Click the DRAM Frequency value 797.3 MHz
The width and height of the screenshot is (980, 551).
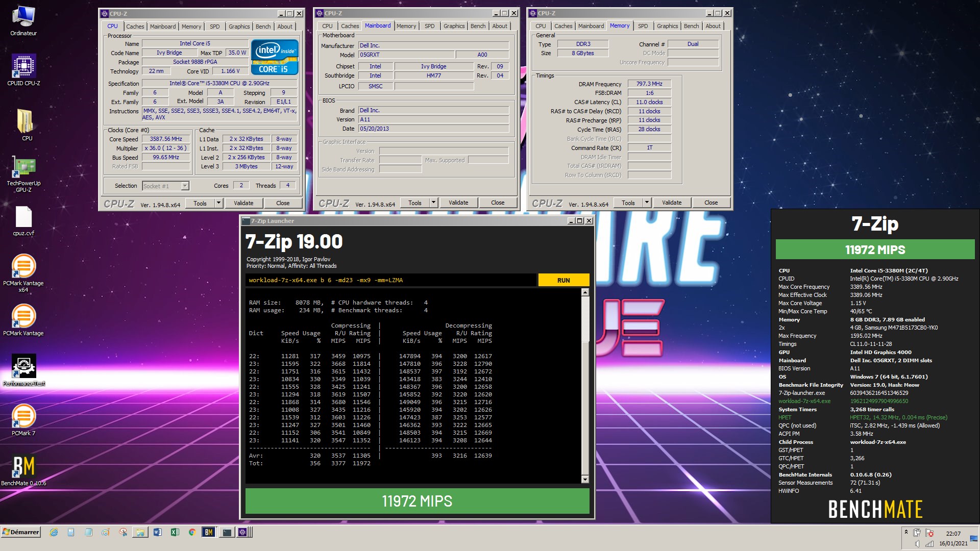(649, 84)
